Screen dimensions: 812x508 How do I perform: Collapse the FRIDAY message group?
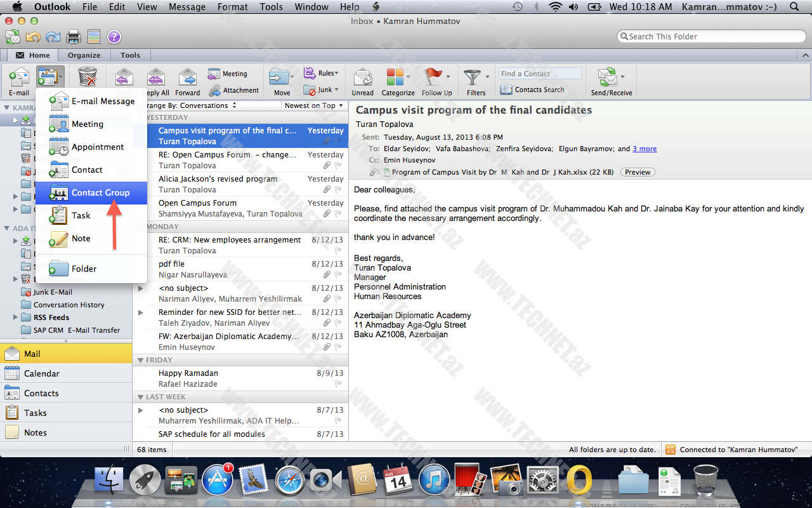[141, 360]
